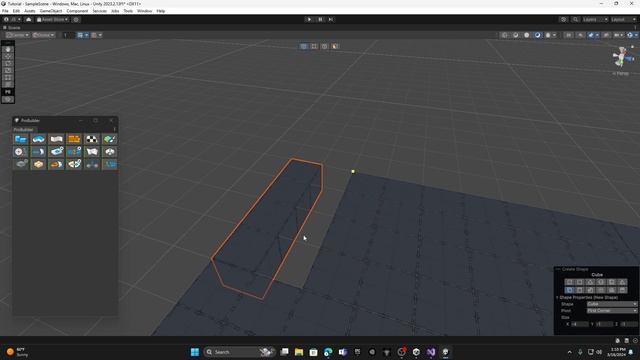The height and width of the screenshot is (360, 640).
Task: Click the settings gear next to Asset Store
Action: coord(76,19)
